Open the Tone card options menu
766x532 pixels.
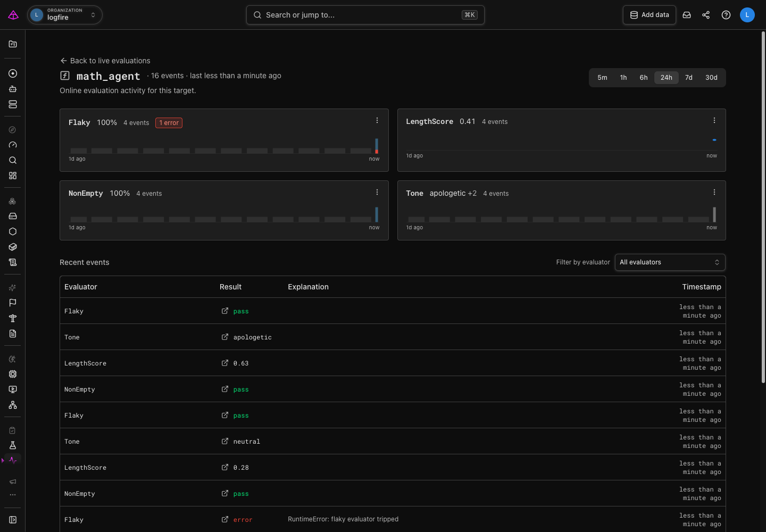coord(714,192)
